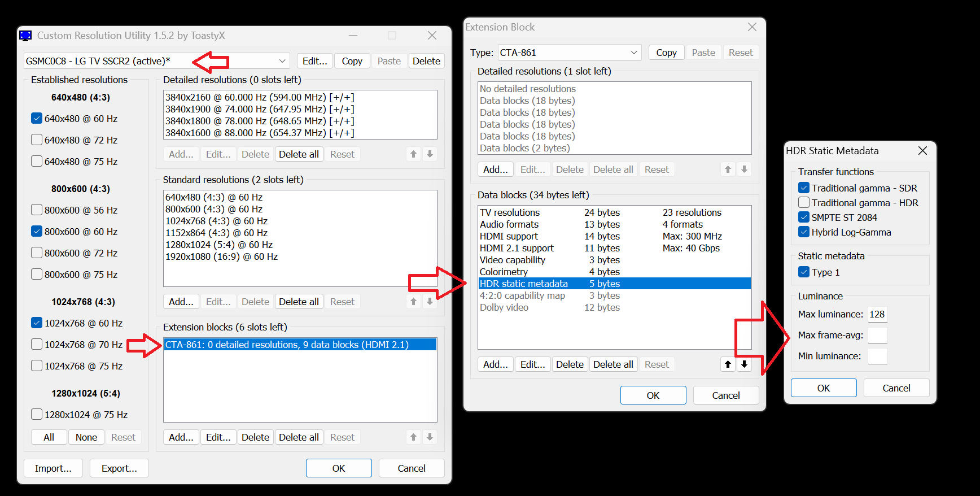Enable 640x480 @ 75 Hz resolution
980x496 pixels.
coord(37,162)
